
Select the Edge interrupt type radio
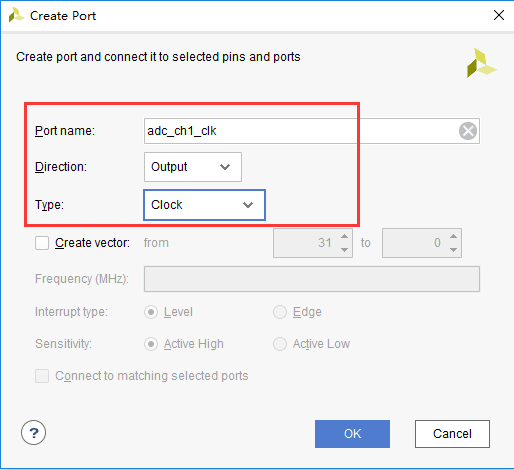(x=280, y=312)
